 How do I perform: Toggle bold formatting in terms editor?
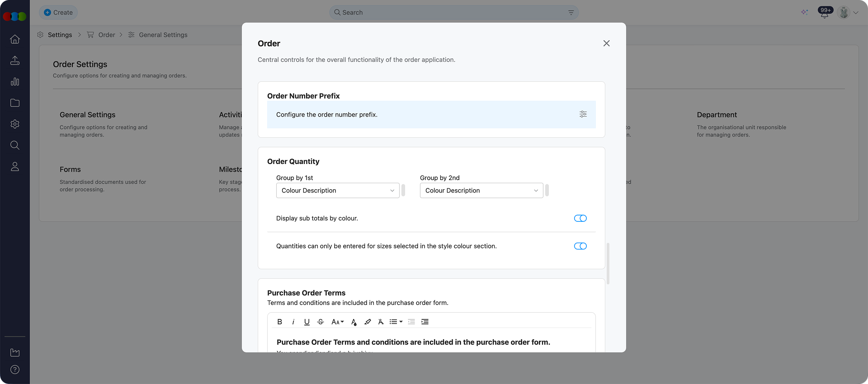coord(279,322)
